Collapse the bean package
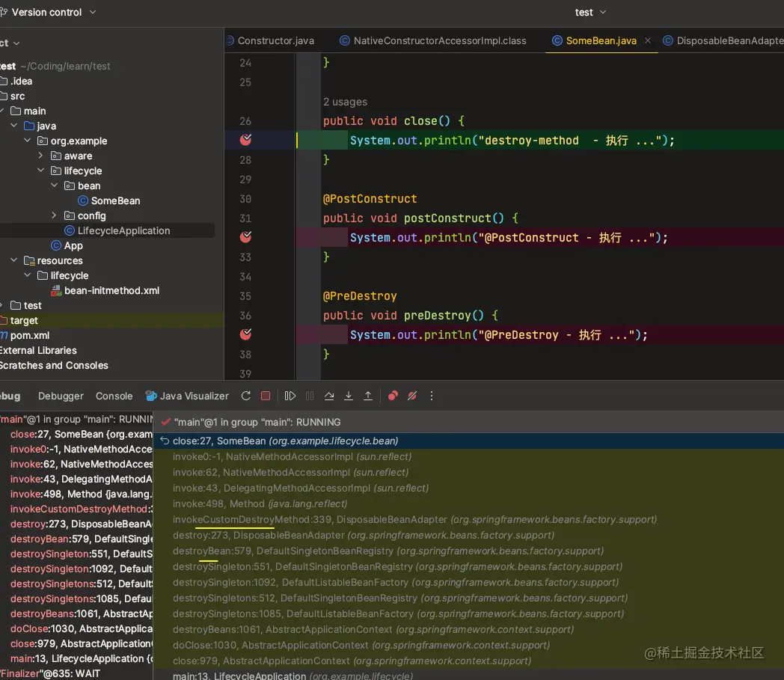This screenshot has width=784, height=680. (55, 186)
